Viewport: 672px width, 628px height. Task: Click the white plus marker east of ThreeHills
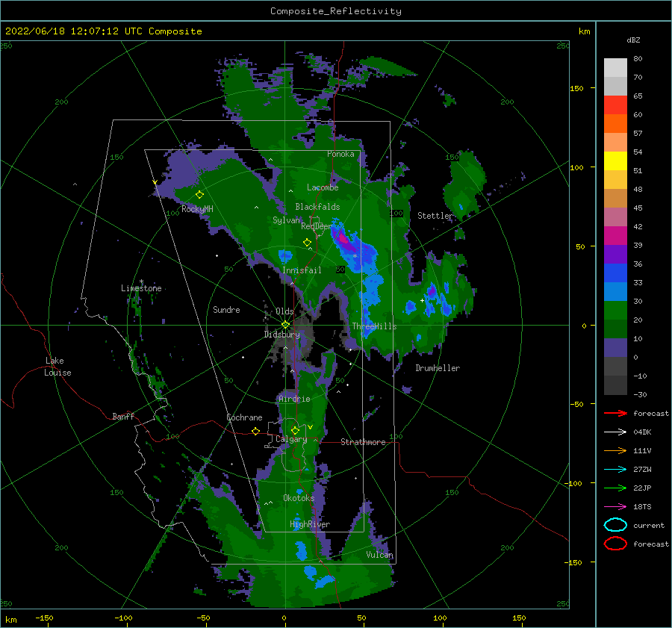(x=422, y=300)
